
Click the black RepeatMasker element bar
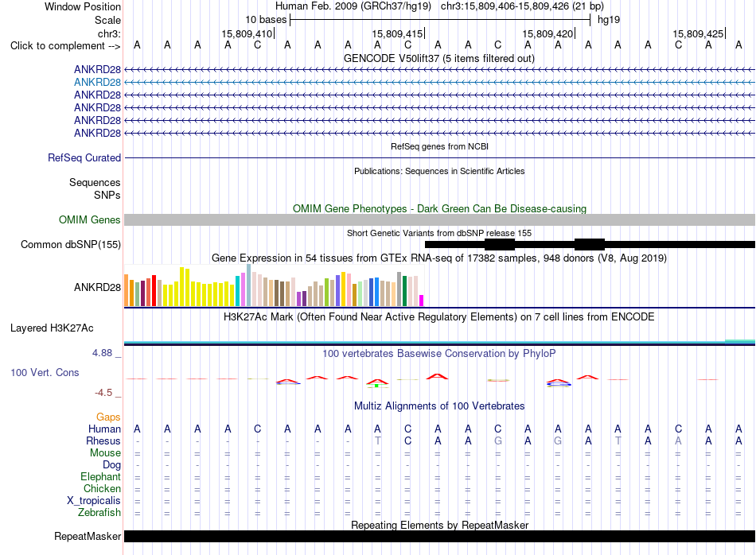pyautogui.click(x=439, y=536)
